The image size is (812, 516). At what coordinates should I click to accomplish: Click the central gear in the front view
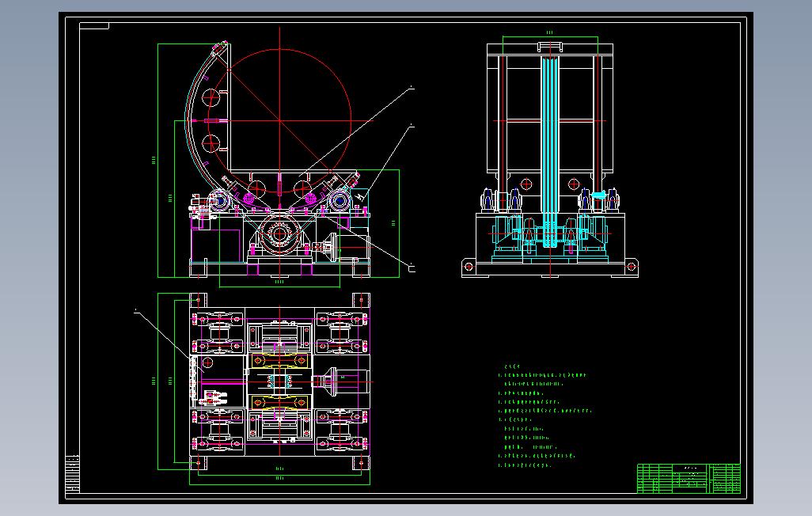[x=279, y=233]
